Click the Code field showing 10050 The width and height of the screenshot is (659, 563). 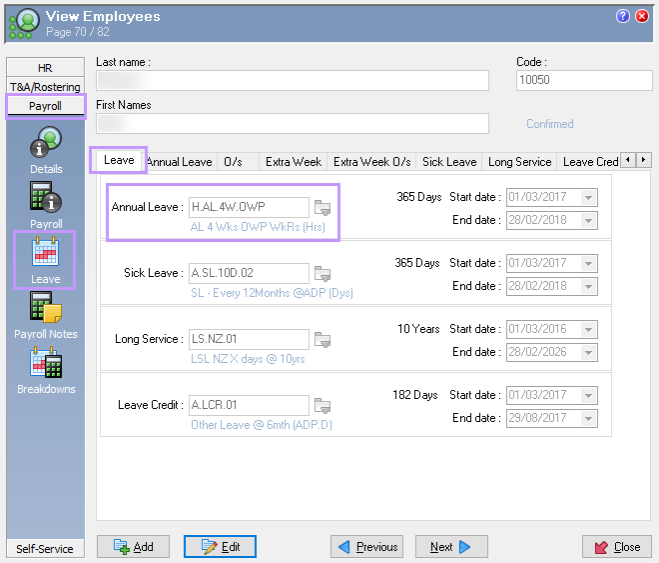[584, 80]
